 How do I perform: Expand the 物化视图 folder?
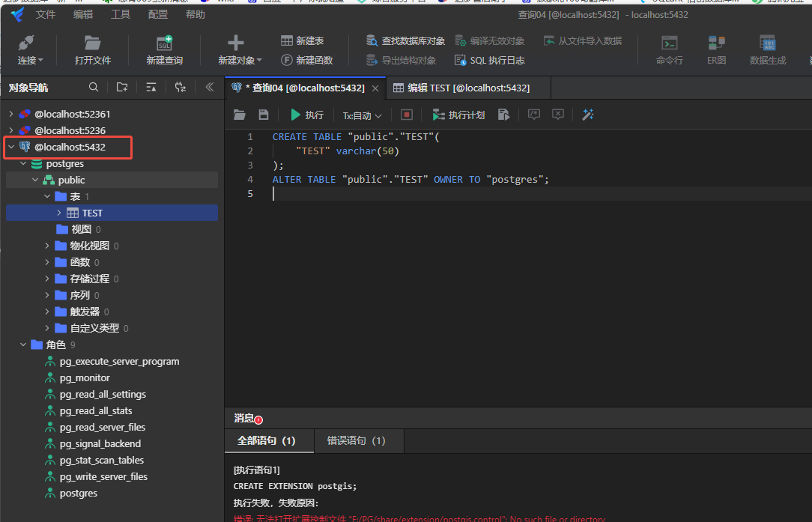point(46,246)
